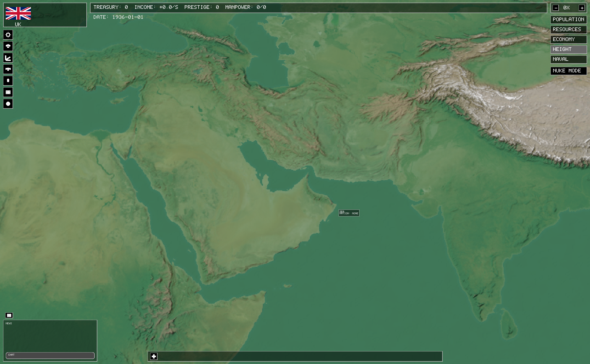Screen dimensions: 590x364
Task: Click the small rectangle icon above news panel
Action: tap(9, 315)
